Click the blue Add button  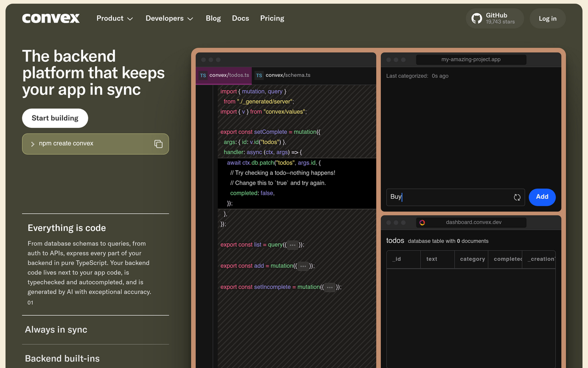coord(542,197)
